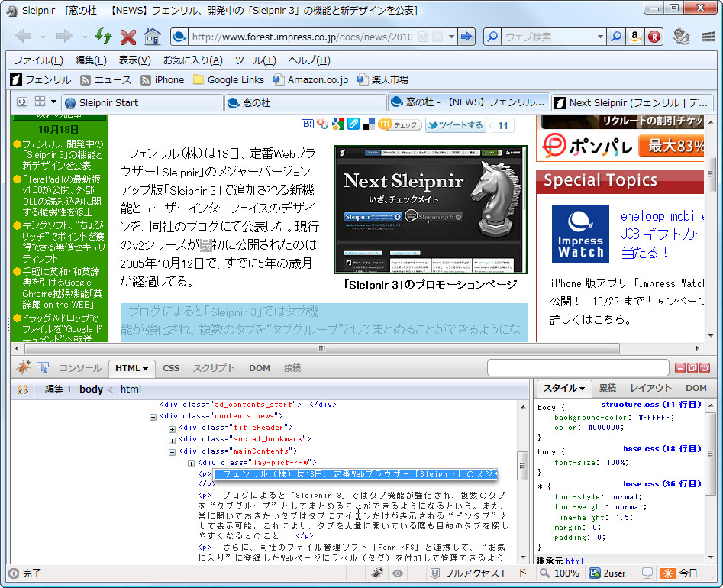Open the ツール(T) menu
This screenshot has width=723, height=588.
(x=256, y=60)
